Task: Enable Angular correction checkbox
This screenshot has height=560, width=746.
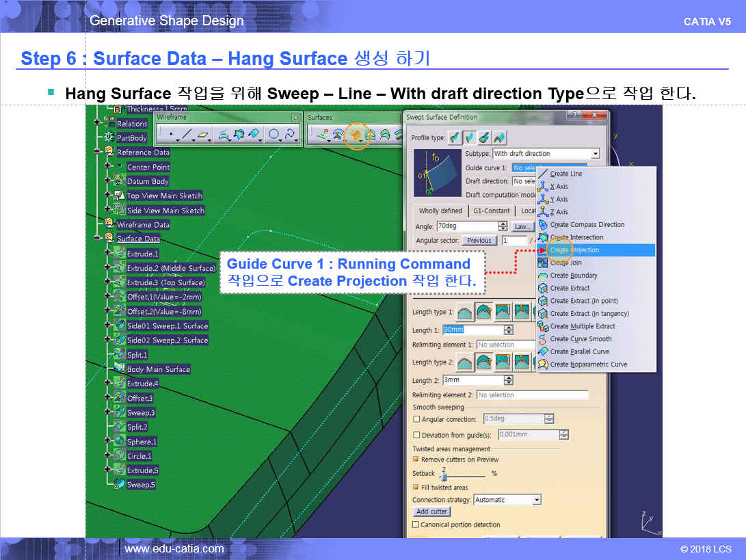Action: (x=416, y=419)
